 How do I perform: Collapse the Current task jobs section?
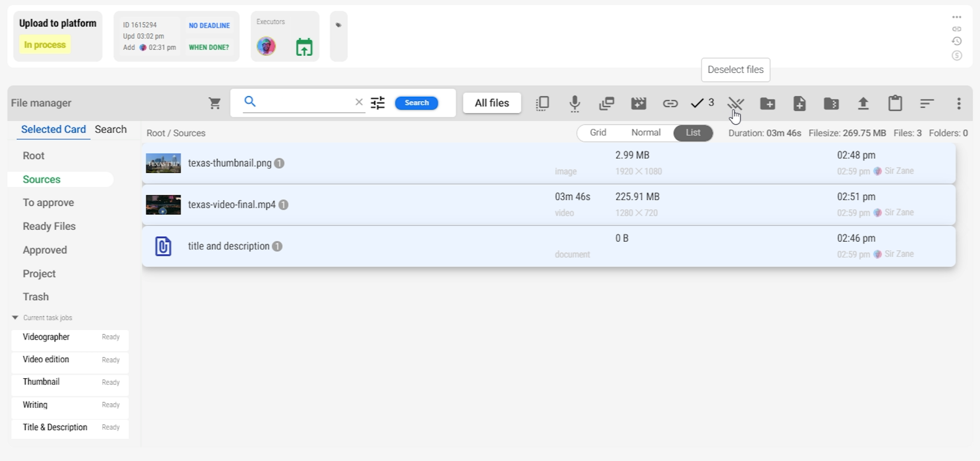15,318
